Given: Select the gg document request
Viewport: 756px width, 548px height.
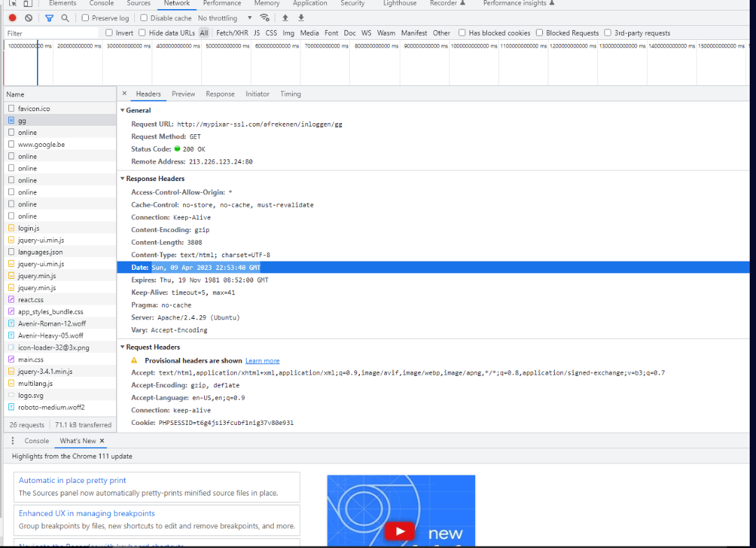Looking at the screenshot, I should pos(60,121).
